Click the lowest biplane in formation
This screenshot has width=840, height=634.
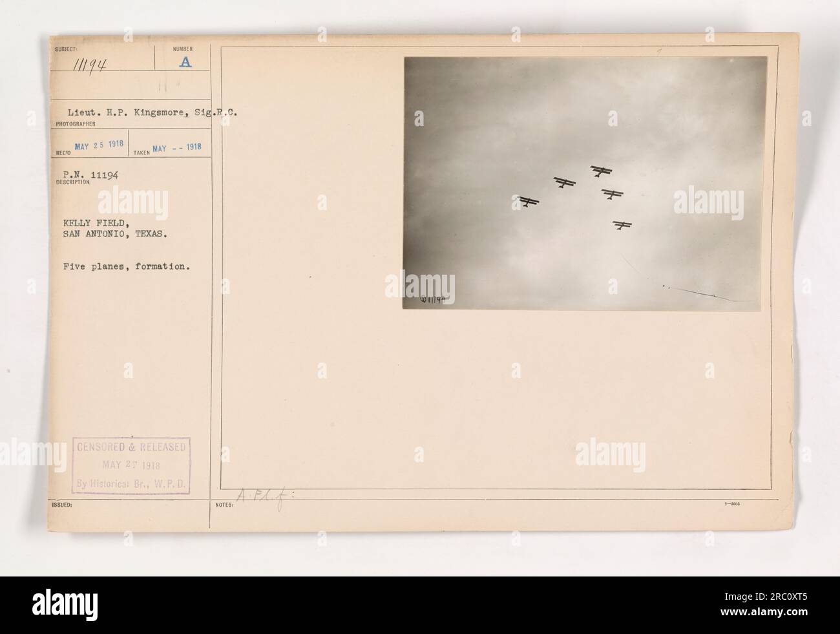pyautogui.click(x=622, y=226)
